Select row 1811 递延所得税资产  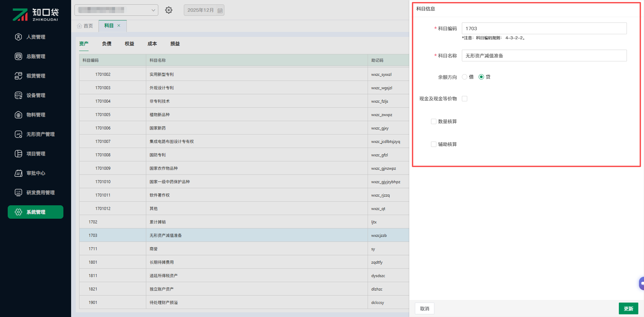(x=244, y=276)
